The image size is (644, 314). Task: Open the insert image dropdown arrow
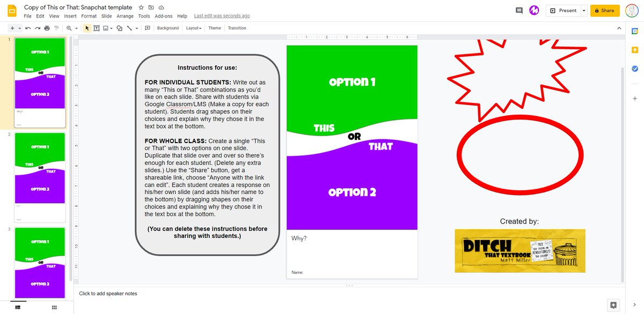pos(111,28)
